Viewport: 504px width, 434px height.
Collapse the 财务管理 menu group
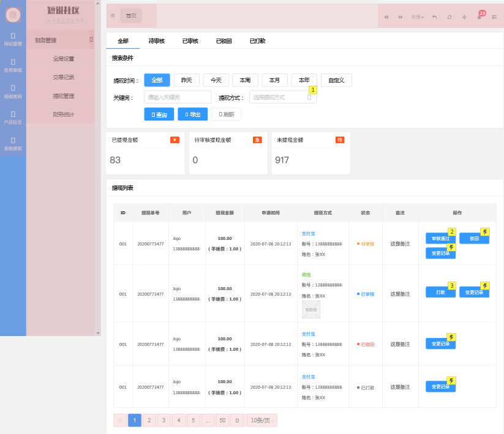(91, 40)
